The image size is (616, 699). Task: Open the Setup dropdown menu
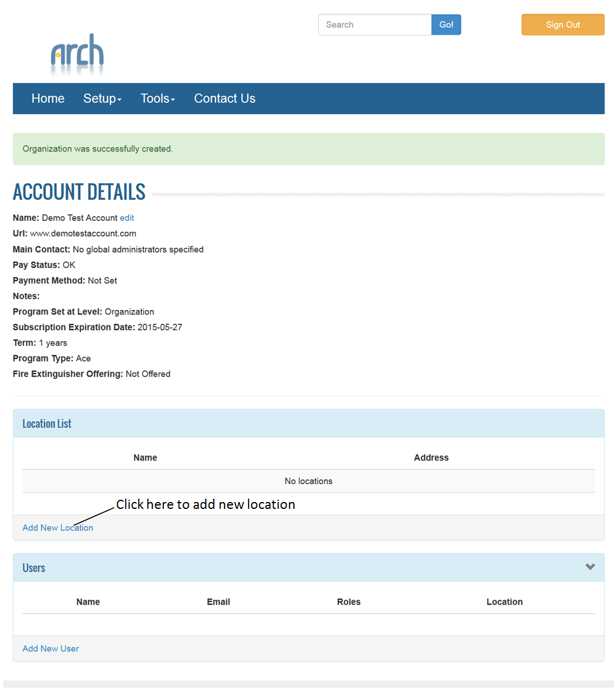click(102, 98)
